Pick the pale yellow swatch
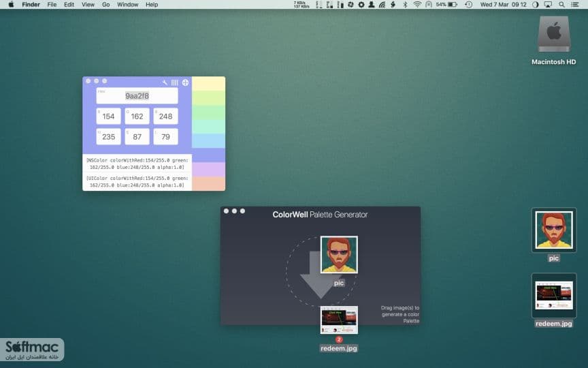This screenshot has width=588, height=368. [x=208, y=84]
